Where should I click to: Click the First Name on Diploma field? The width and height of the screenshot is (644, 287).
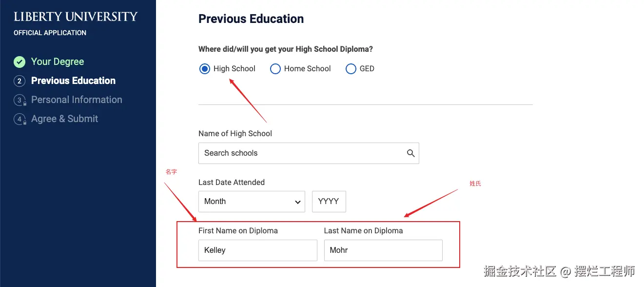coord(257,250)
